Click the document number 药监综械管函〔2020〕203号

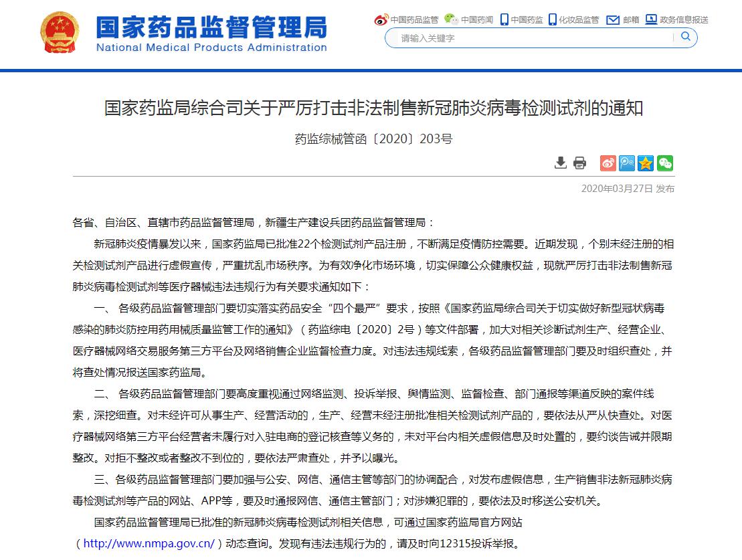pyautogui.click(x=373, y=138)
